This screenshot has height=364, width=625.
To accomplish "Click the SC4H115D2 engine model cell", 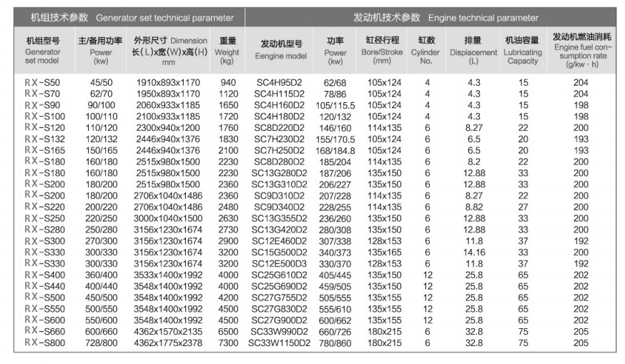I will tap(279, 94).
